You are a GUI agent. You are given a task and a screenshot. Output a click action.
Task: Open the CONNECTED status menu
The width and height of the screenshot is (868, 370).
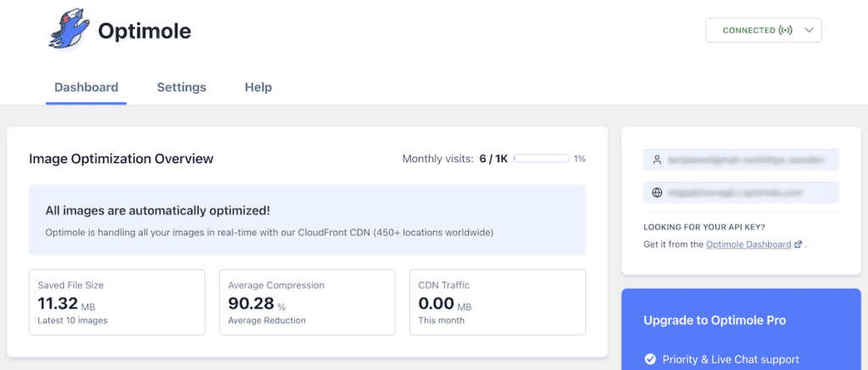click(764, 31)
